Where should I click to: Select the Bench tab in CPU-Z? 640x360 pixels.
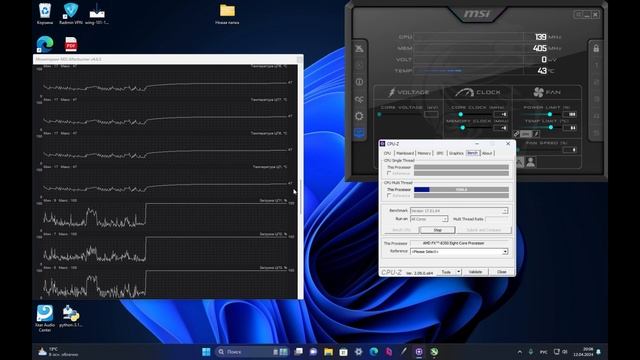[472, 153]
